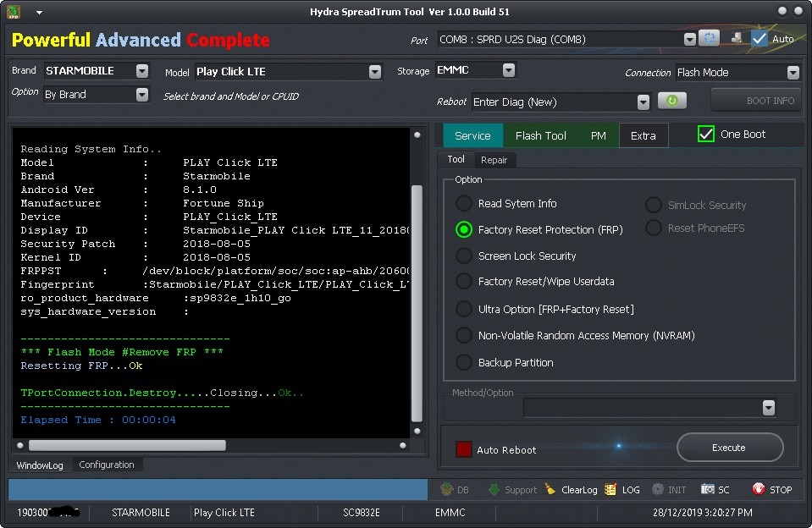Select Read Sytem Info radio option

(x=464, y=203)
